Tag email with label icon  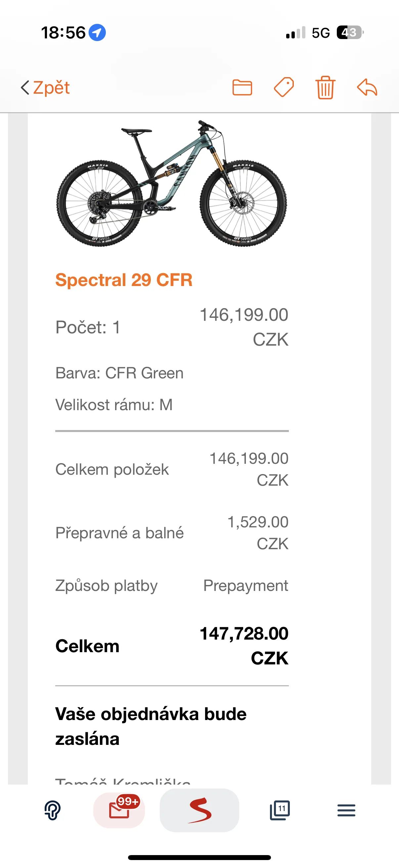284,88
